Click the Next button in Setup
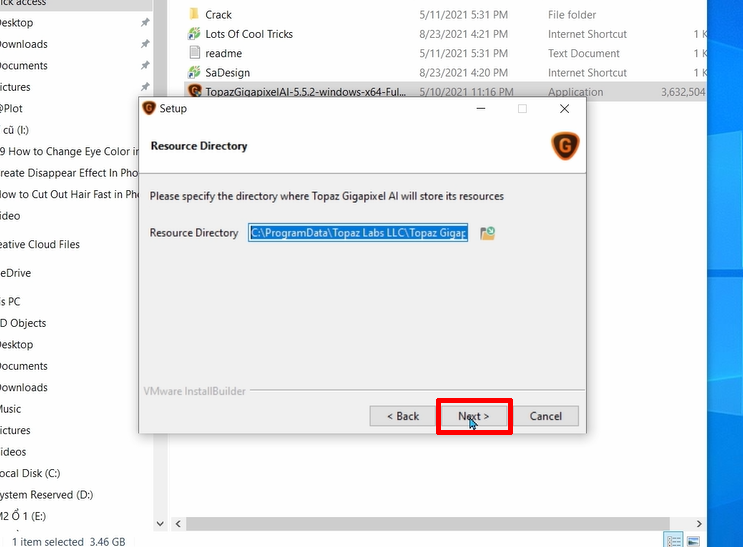Screen dimensions: 743x547 pos(474,416)
